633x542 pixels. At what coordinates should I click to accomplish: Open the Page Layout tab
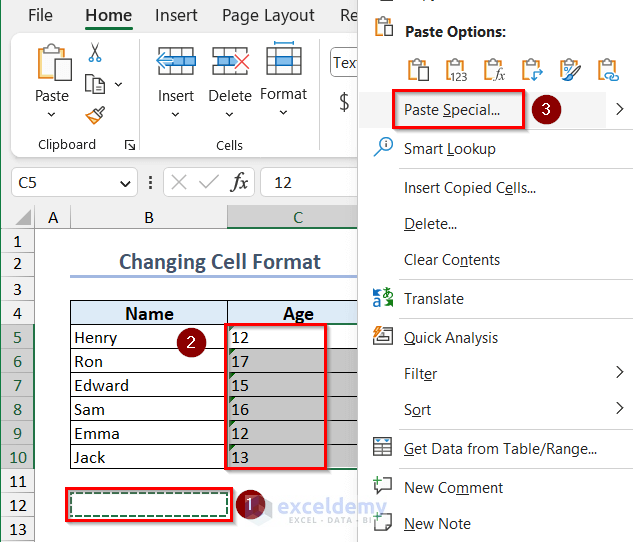[x=268, y=16]
